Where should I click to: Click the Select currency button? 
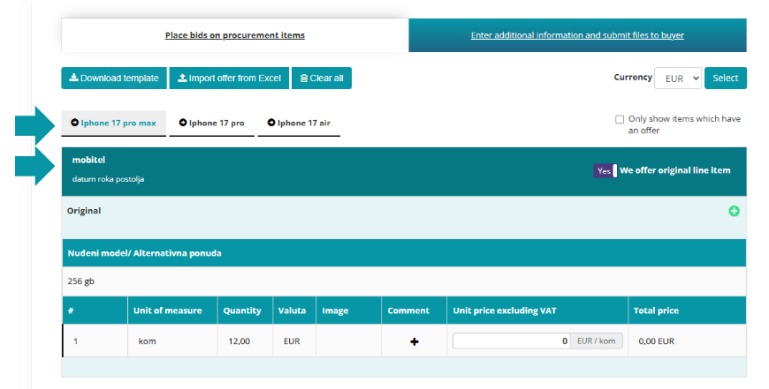[725, 78]
